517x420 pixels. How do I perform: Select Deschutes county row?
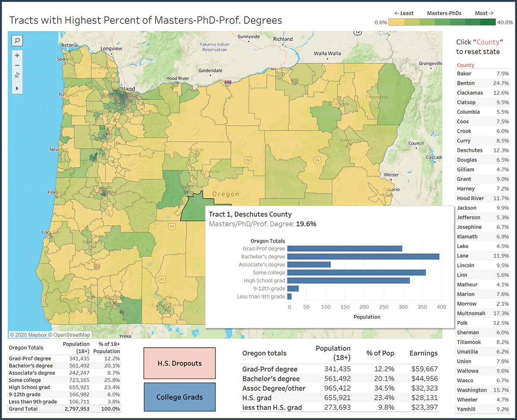click(483, 150)
